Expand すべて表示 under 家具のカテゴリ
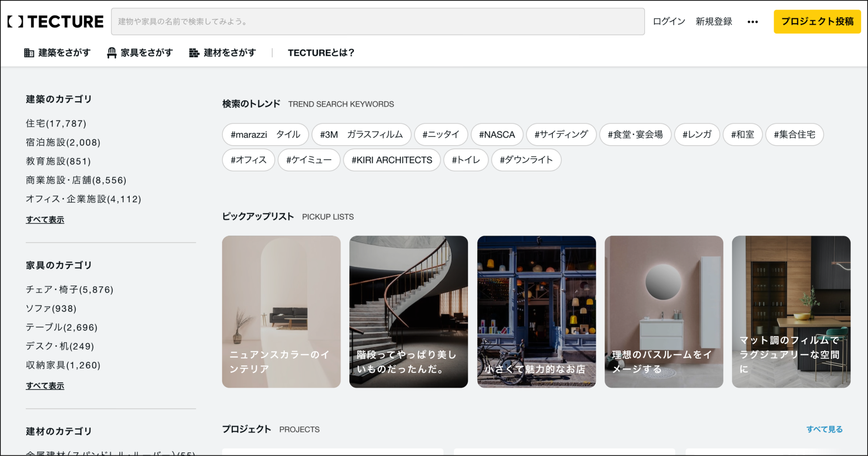868x456 pixels. [x=45, y=385]
